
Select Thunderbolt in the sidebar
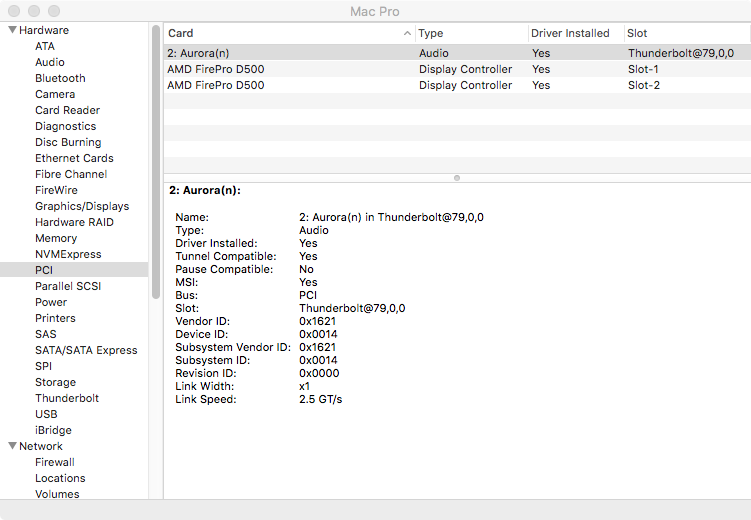point(67,398)
